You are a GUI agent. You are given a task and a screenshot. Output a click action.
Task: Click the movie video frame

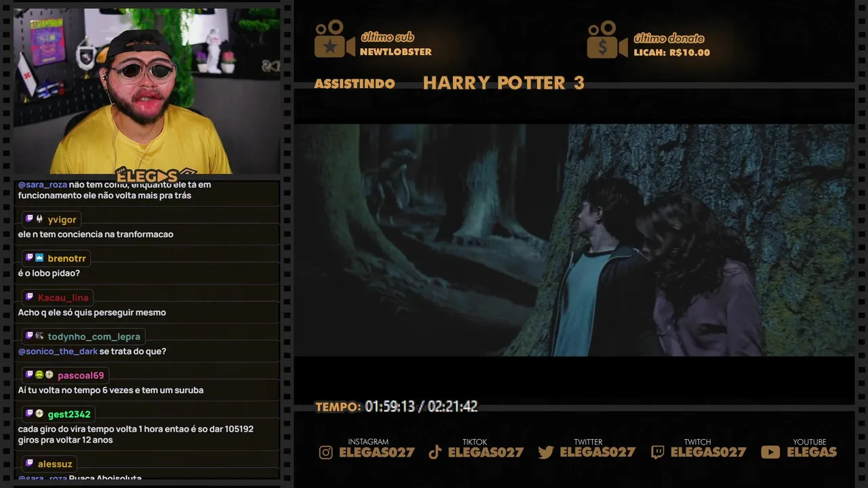pos(574,240)
